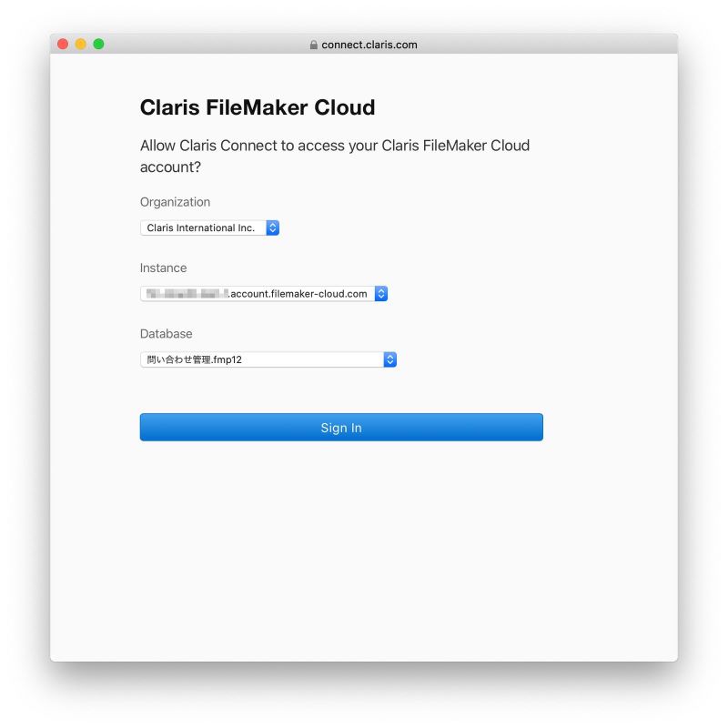This screenshot has width=728, height=728.
Task: Zoom the window with the green button
Action: 98,44
